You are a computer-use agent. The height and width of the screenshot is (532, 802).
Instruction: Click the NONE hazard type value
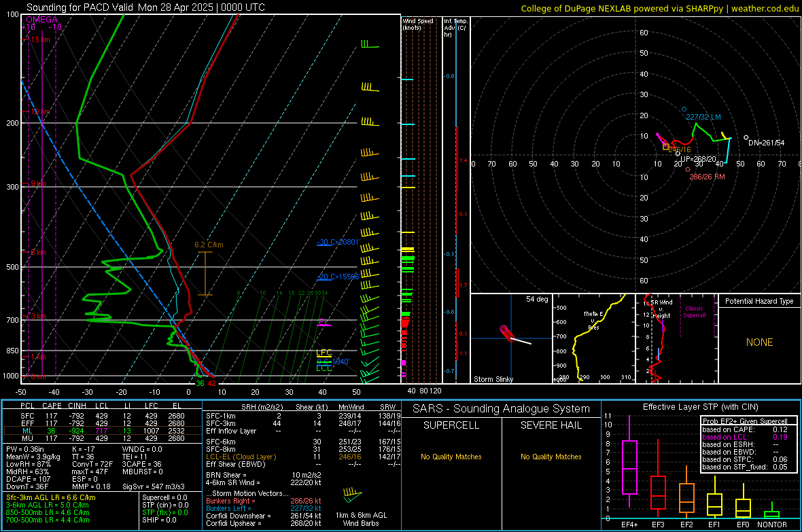759,342
